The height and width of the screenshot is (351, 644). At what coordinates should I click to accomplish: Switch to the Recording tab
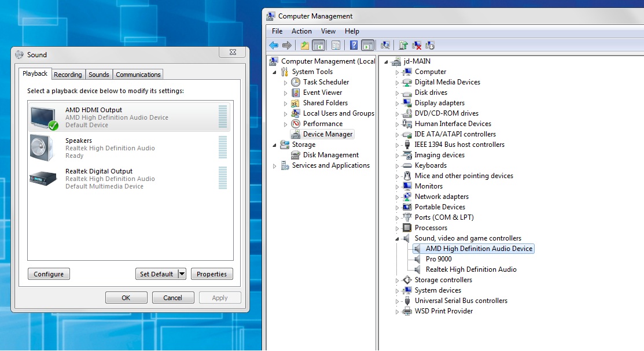pyautogui.click(x=68, y=74)
